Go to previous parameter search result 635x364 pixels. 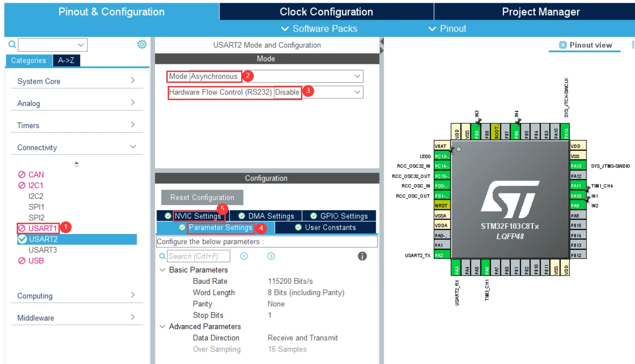tap(244, 256)
